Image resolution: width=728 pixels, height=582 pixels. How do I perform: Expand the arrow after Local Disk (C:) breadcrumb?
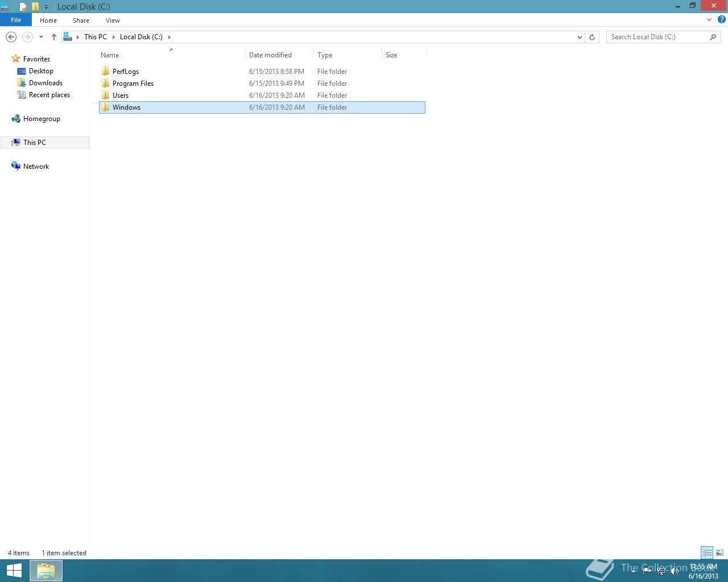click(169, 37)
